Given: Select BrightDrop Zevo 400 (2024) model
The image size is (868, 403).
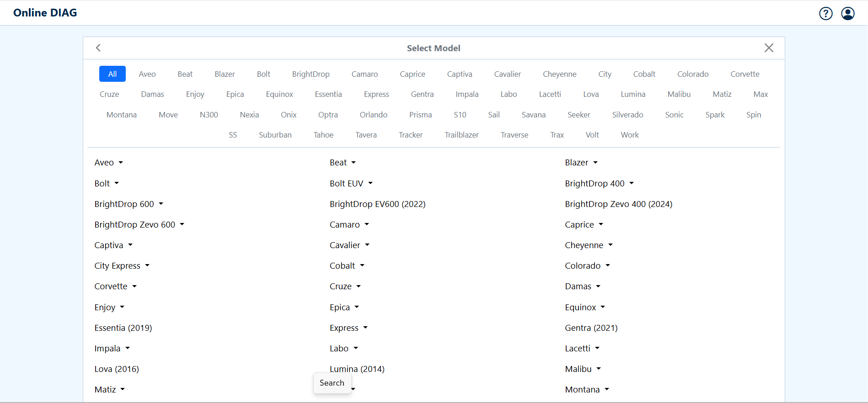Looking at the screenshot, I should pyautogui.click(x=619, y=204).
